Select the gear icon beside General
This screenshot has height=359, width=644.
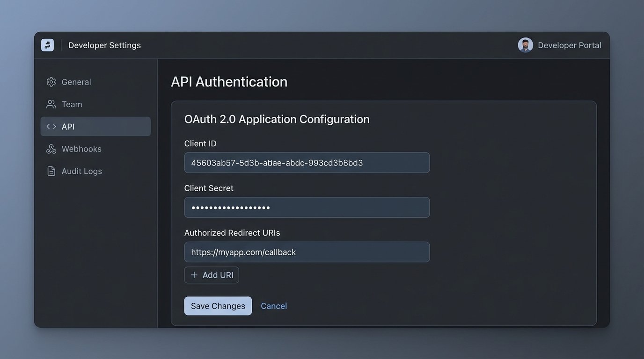point(51,81)
